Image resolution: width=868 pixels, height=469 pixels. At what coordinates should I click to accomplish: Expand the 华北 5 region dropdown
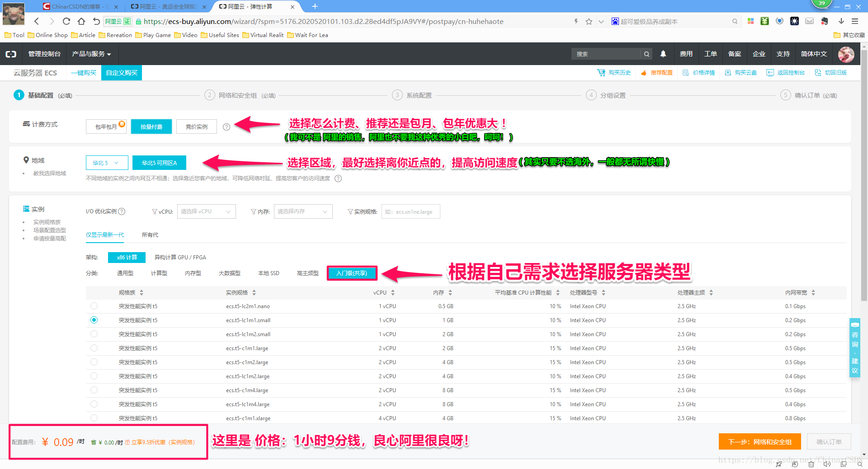point(107,163)
